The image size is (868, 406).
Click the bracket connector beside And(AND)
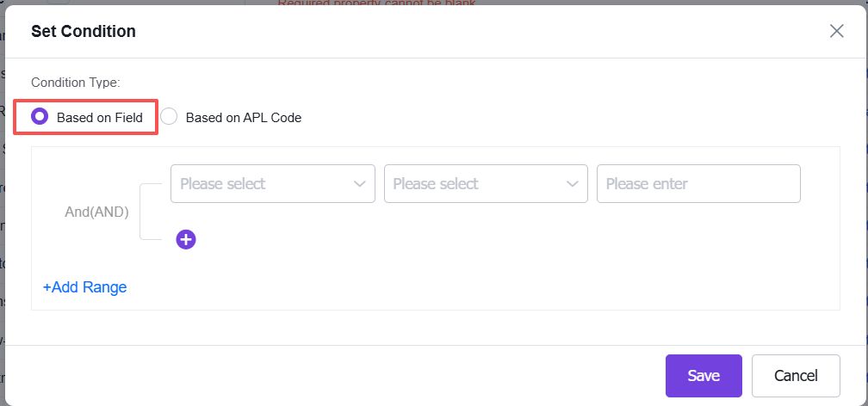point(151,212)
